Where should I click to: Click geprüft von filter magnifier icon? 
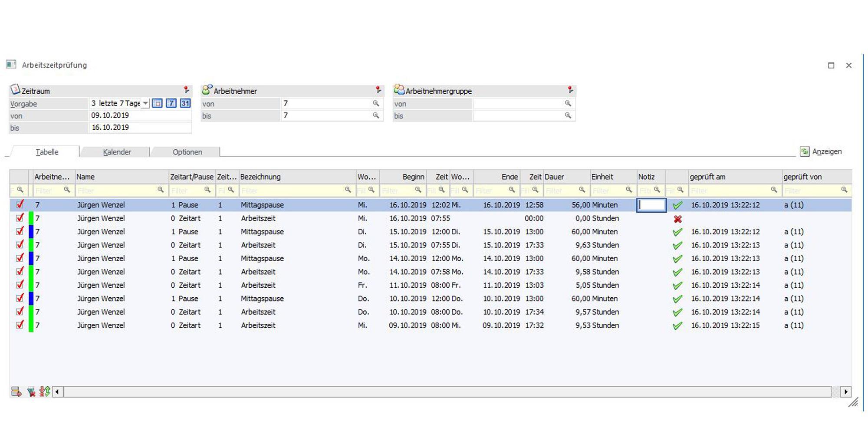(x=844, y=190)
